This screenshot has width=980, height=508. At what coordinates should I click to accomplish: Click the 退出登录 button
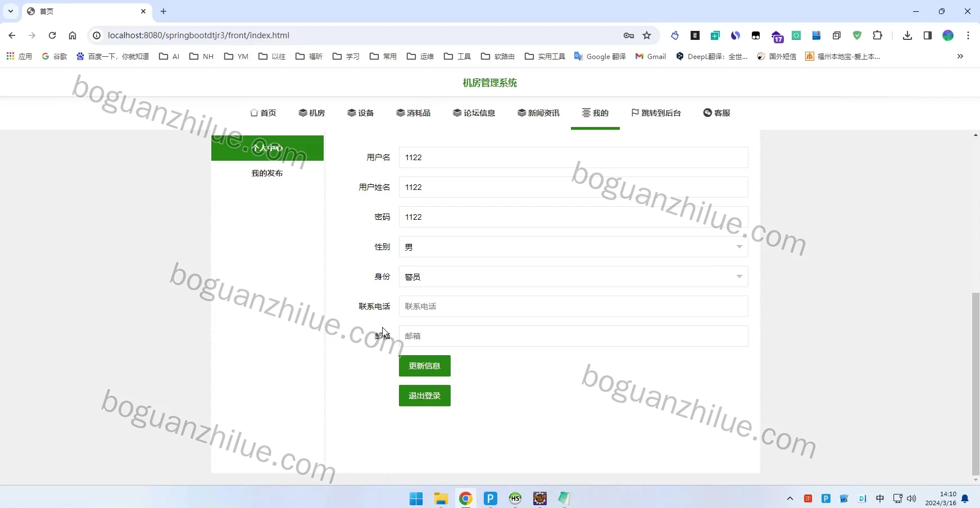click(x=425, y=396)
